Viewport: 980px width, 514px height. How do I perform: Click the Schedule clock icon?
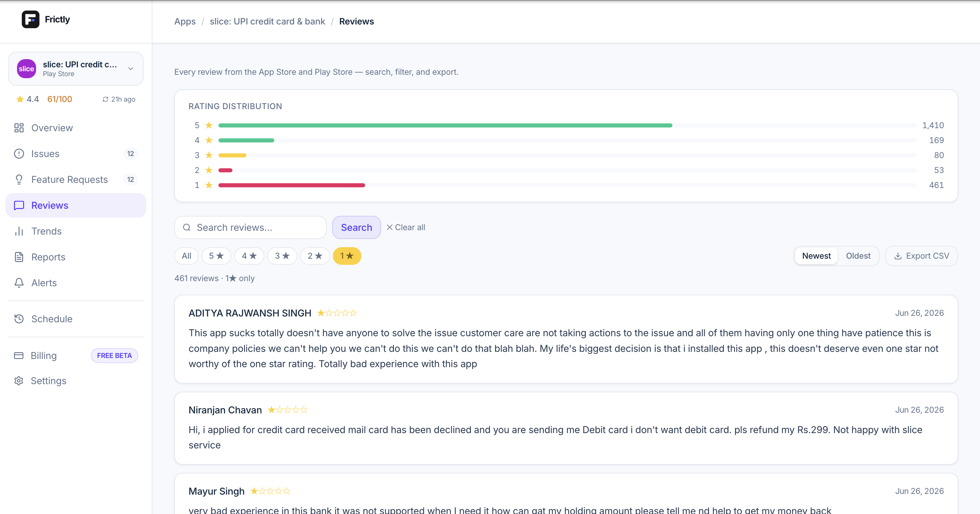[x=19, y=319]
